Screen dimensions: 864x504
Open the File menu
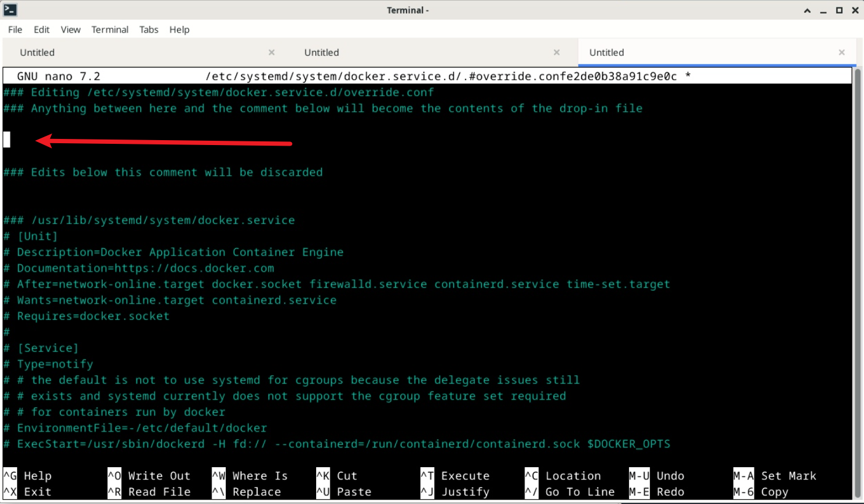point(14,30)
